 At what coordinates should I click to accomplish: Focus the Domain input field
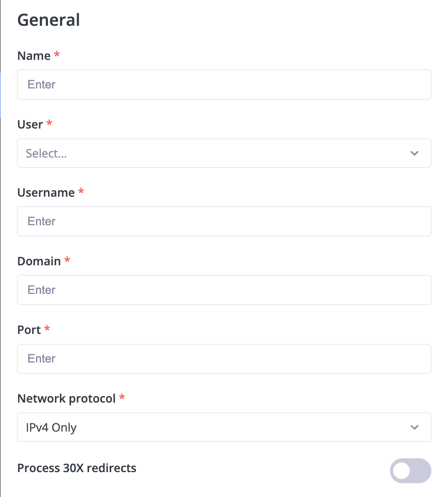(x=224, y=290)
